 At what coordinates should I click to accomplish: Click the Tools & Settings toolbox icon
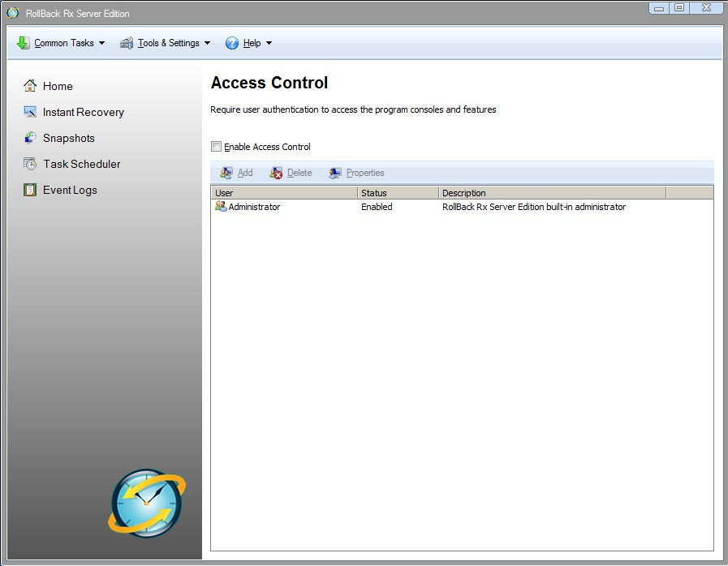[127, 43]
